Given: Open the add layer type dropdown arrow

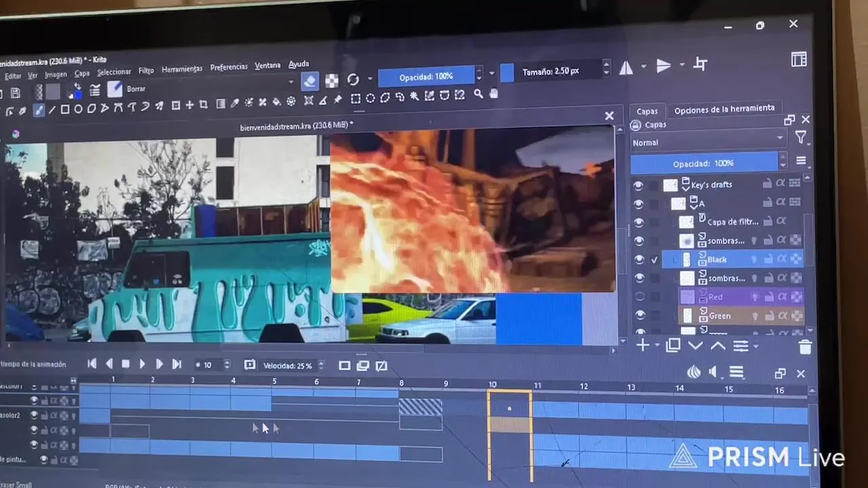Looking at the screenshot, I should [x=656, y=346].
